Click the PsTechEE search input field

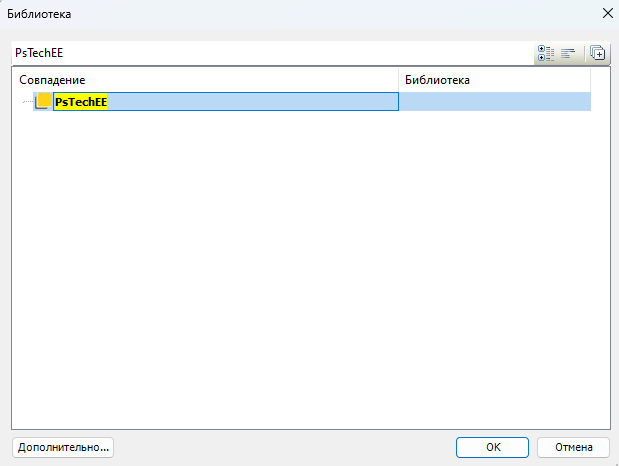270,53
